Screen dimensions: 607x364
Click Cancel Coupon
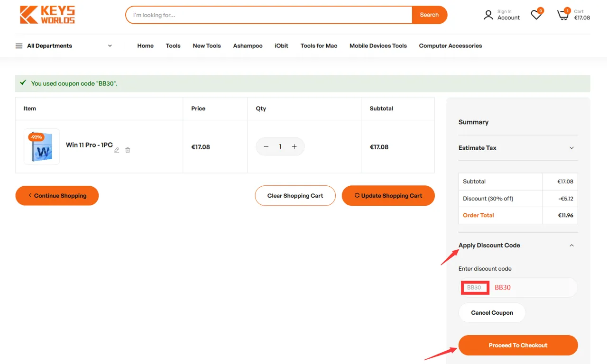coord(492,313)
